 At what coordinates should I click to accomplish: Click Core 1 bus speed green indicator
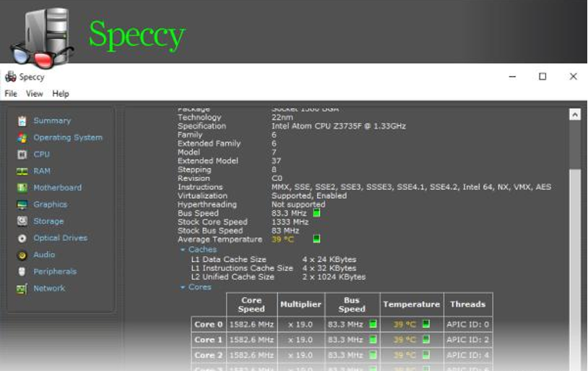[x=373, y=339]
